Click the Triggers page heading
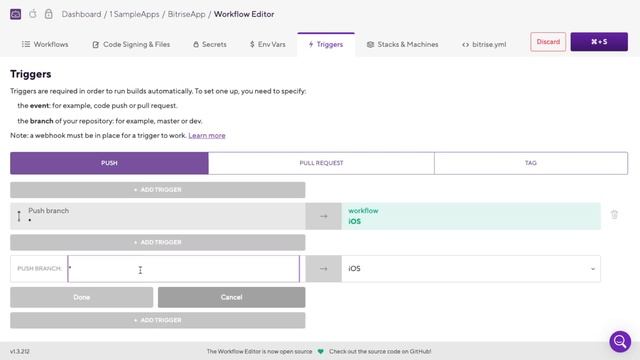640x360 pixels. (x=31, y=74)
